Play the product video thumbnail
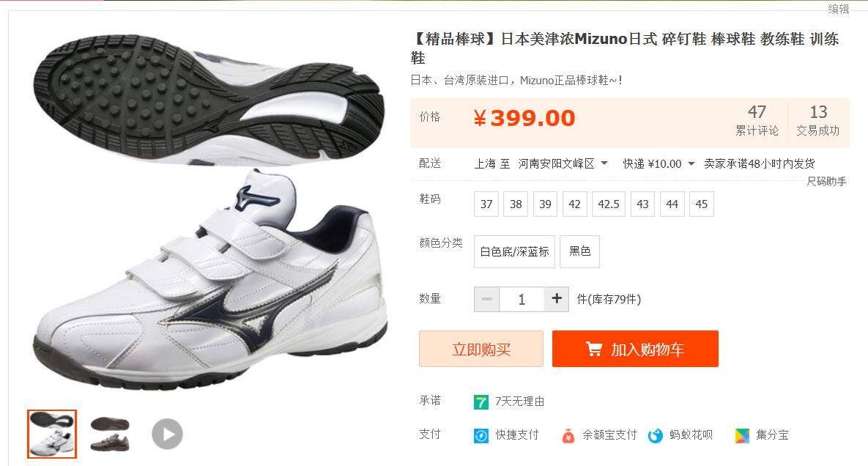 (x=167, y=434)
